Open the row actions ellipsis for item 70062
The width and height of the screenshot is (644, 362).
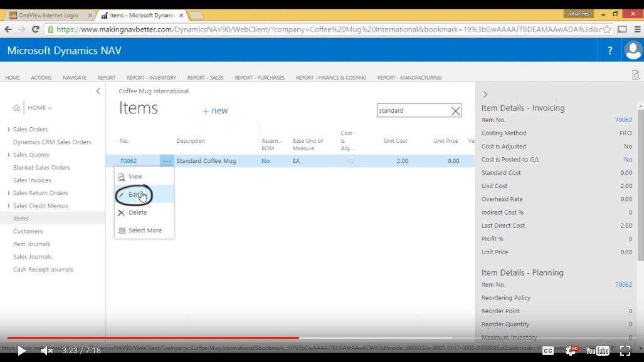tap(167, 161)
